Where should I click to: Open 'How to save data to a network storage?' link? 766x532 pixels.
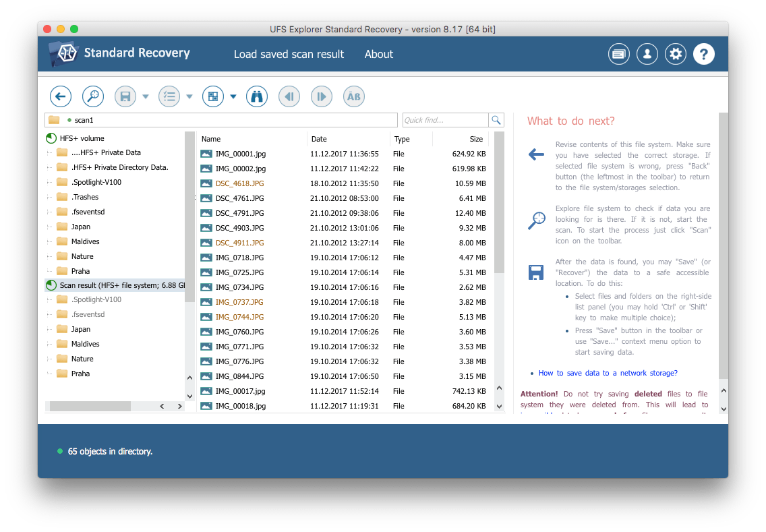pyautogui.click(x=608, y=373)
